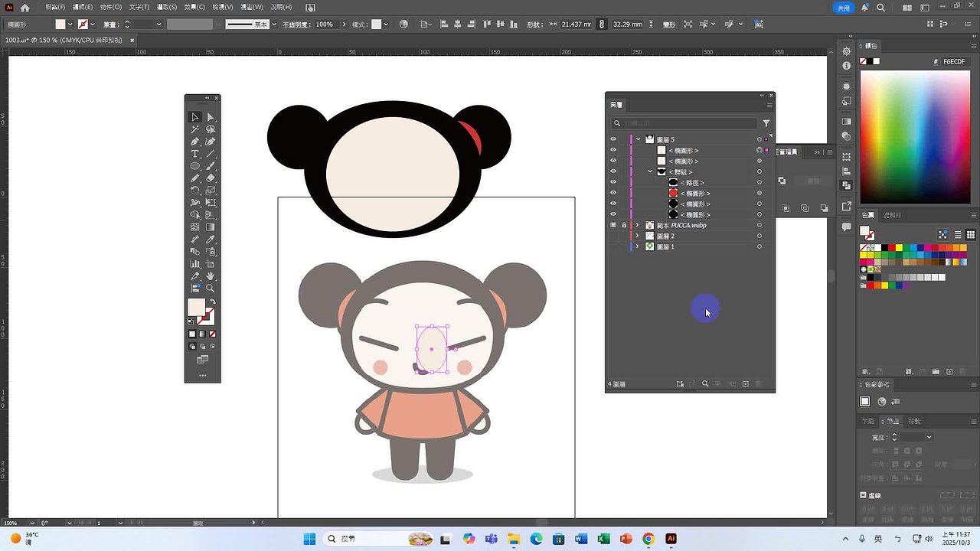Open the 文字(T) menu
The width and height of the screenshot is (980, 551).
point(139,8)
